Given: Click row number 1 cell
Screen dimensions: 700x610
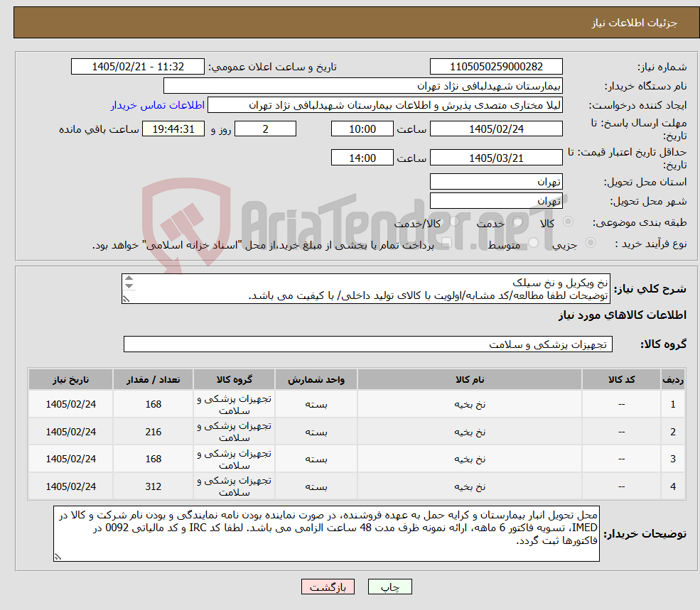Looking at the screenshot, I should click(673, 404).
